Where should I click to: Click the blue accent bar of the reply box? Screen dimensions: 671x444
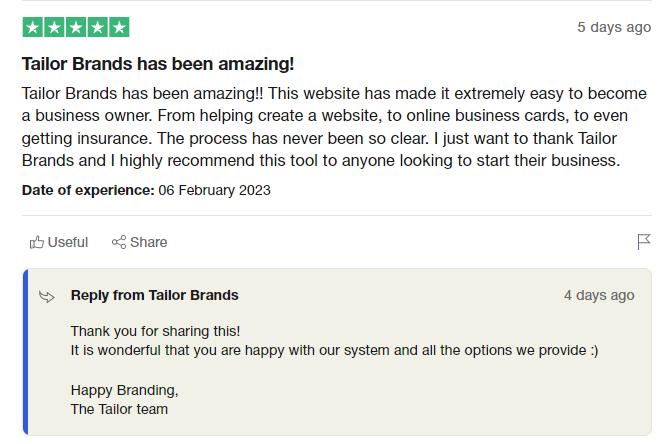tap(27, 352)
